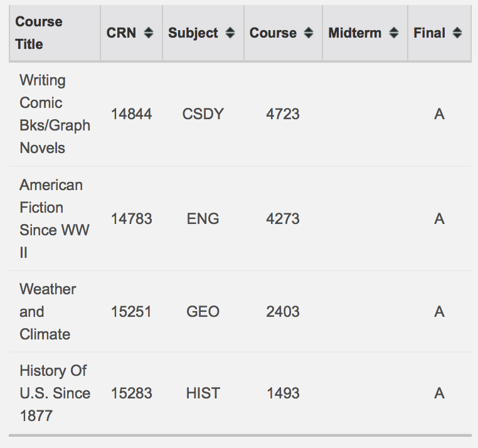Select final grade A for CSDY 4723
The image size is (478, 448).
[x=439, y=114]
